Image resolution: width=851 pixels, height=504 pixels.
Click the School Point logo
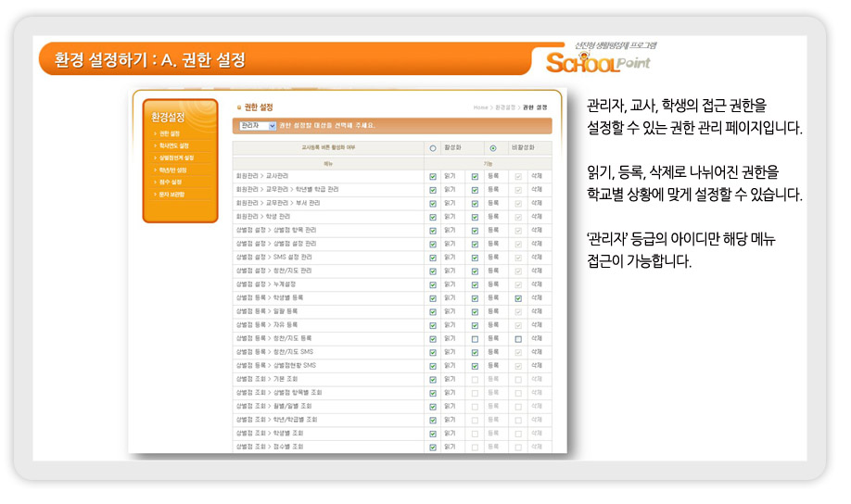pyautogui.click(x=598, y=62)
